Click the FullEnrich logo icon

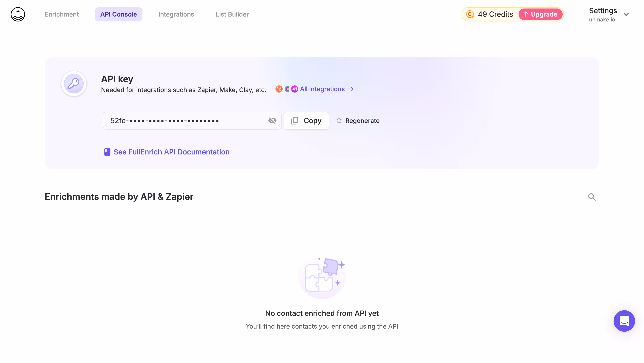point(18,14)
